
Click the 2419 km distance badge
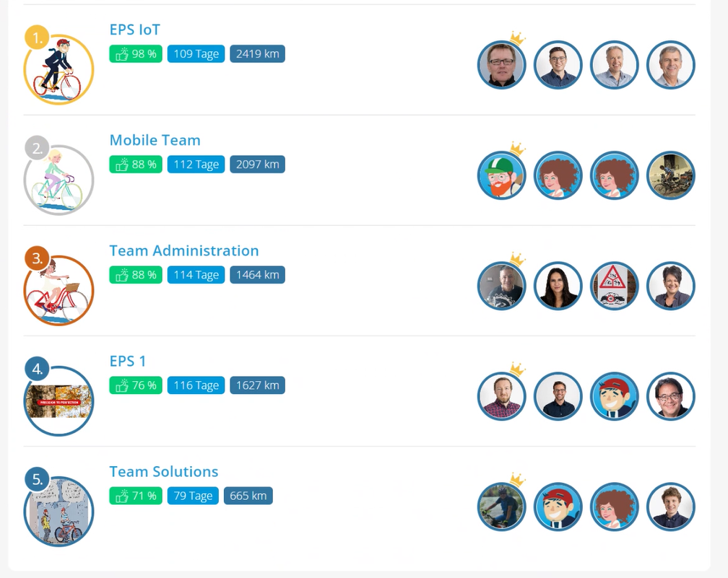(x=257, y=54)
